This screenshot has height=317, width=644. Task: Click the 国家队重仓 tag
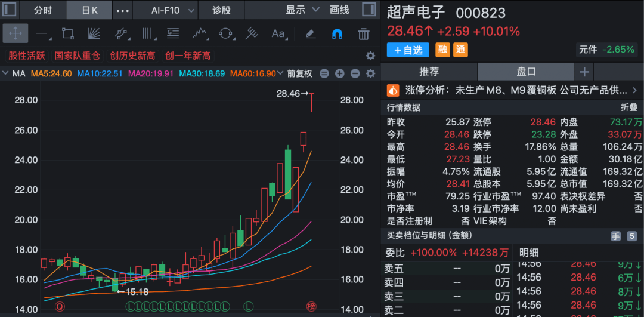(77, 56)
